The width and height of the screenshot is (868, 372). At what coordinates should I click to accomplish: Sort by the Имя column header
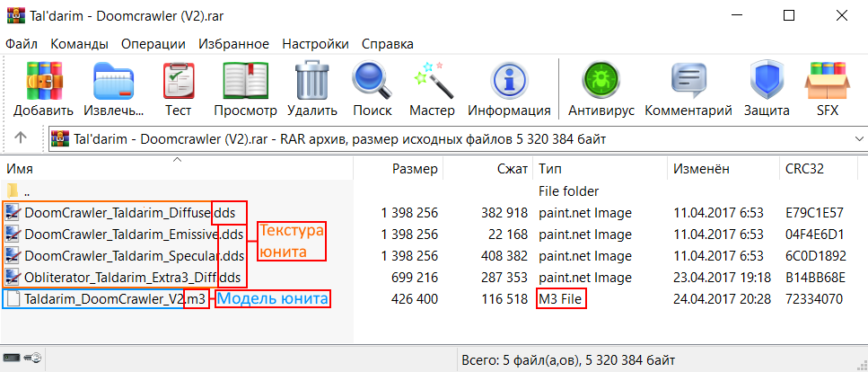pos(177,169)
